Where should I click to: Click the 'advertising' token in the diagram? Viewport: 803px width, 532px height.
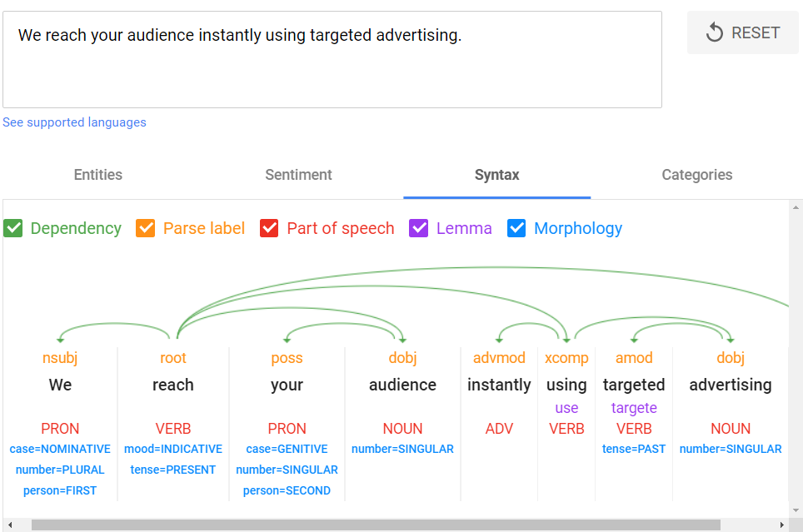(731, 385)
